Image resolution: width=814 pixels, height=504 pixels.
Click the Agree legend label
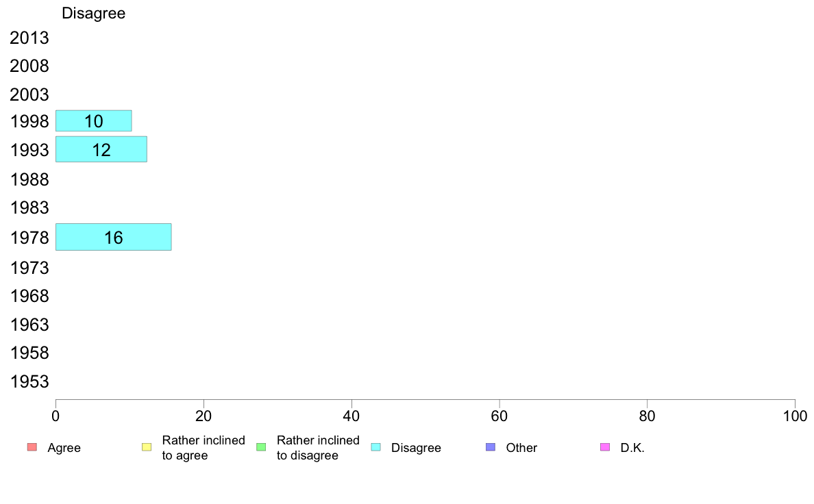tap(64, 447)
